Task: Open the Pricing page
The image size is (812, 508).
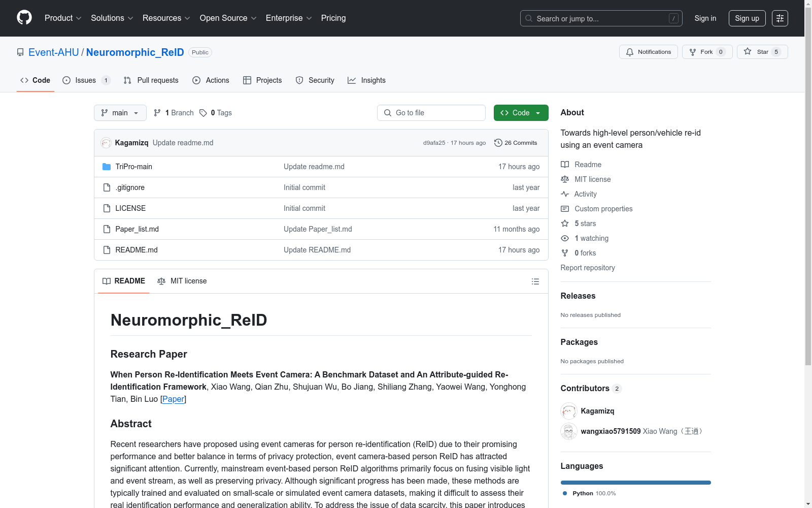Action: coord(333,18)
